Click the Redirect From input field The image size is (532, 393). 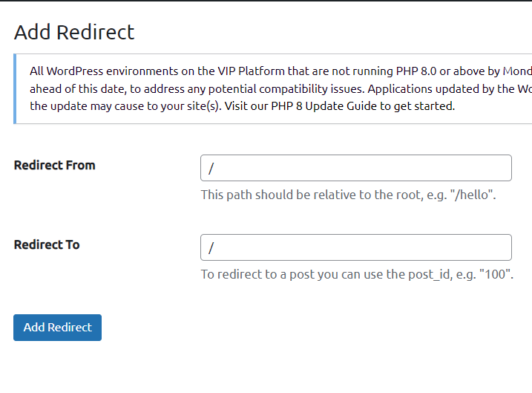coord(355,168)
